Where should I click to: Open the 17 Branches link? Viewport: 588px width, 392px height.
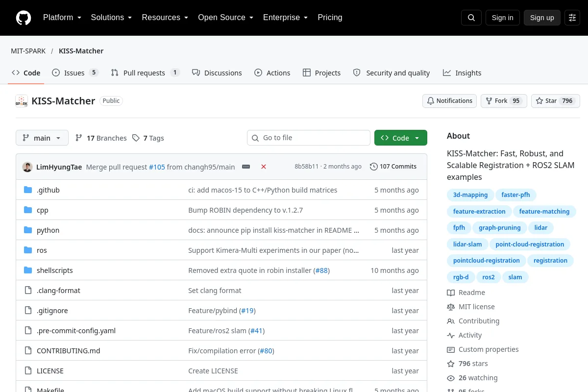click(x=101, y=138)
